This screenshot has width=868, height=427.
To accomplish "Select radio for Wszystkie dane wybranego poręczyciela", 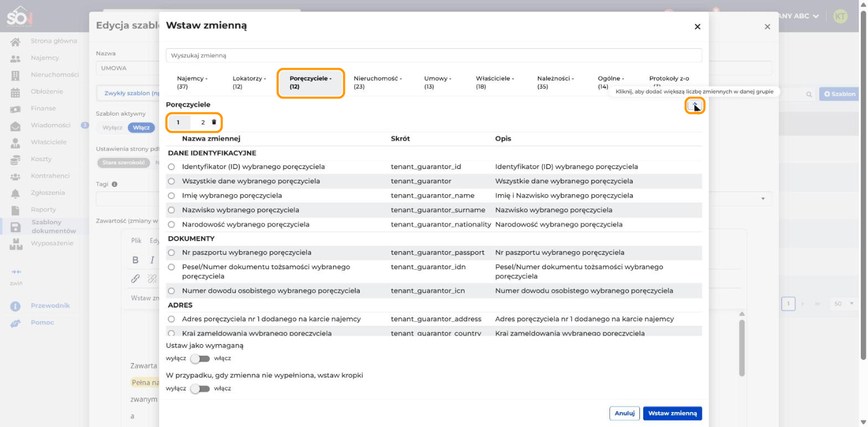I will pyautogui.click(x=172, y=181).
